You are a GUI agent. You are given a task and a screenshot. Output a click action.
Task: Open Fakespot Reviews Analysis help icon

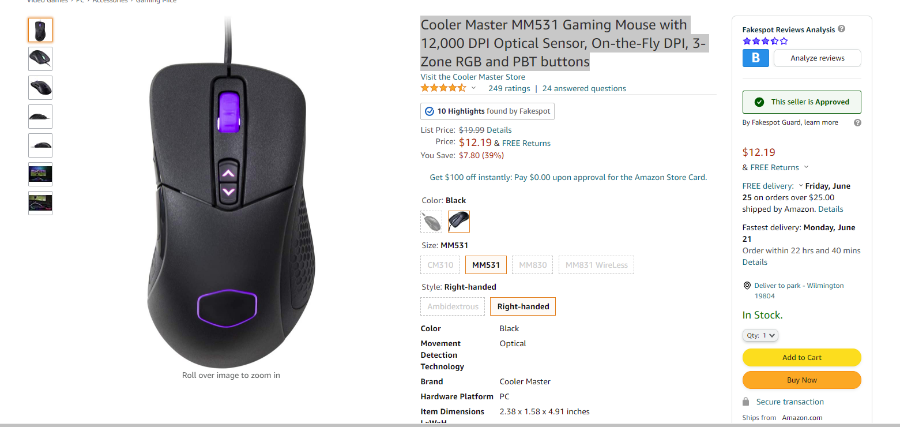tap(841, 29)
